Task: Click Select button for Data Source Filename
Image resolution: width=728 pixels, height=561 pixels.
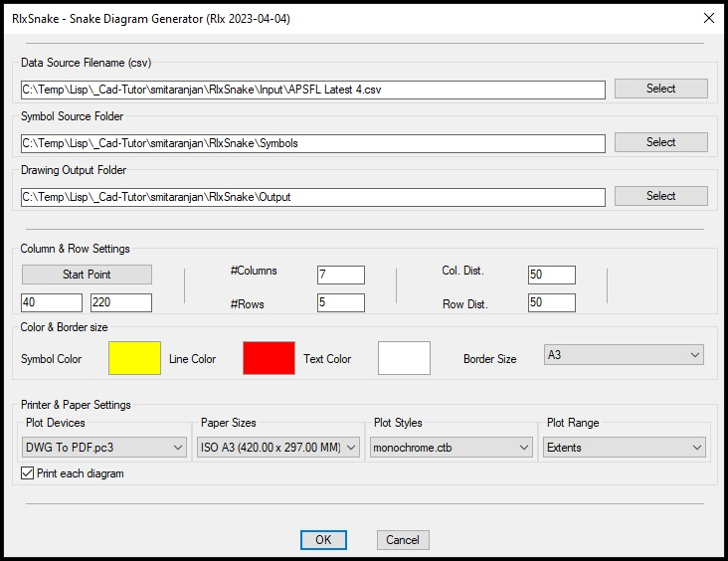Action: [660, 89]
